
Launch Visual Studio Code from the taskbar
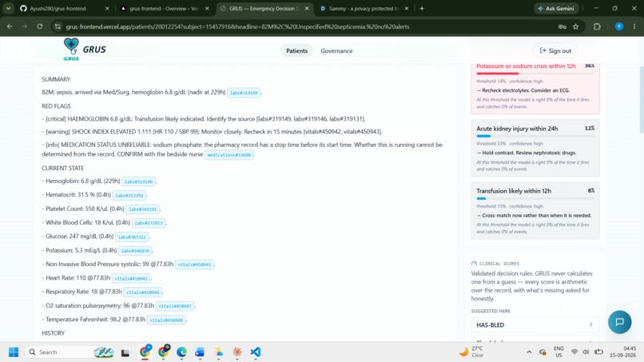[255, 352]
